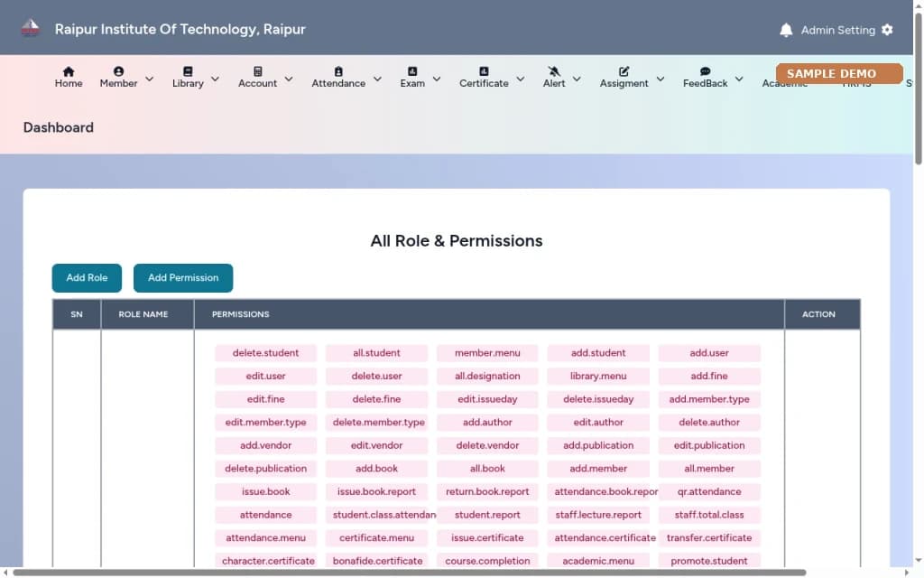Screen dimensions: 924x578
Task: Click the all.designation permission tag
Action: pyautogui.click(x=487, y=376)
